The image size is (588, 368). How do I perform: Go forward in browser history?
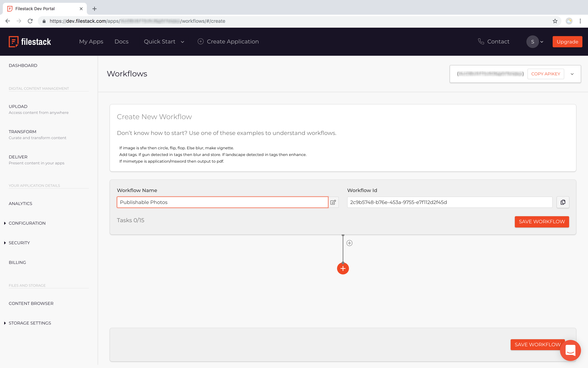click(19, 21)
